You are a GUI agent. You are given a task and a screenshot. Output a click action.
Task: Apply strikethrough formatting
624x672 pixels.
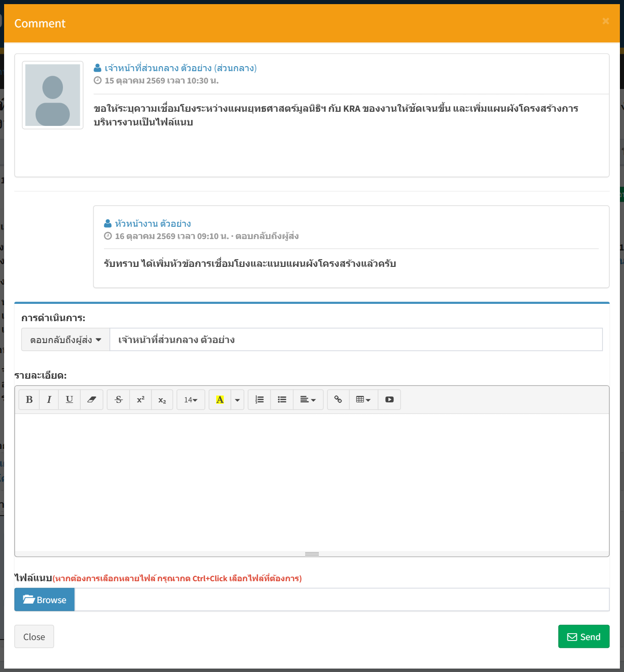tap(119, 400)
